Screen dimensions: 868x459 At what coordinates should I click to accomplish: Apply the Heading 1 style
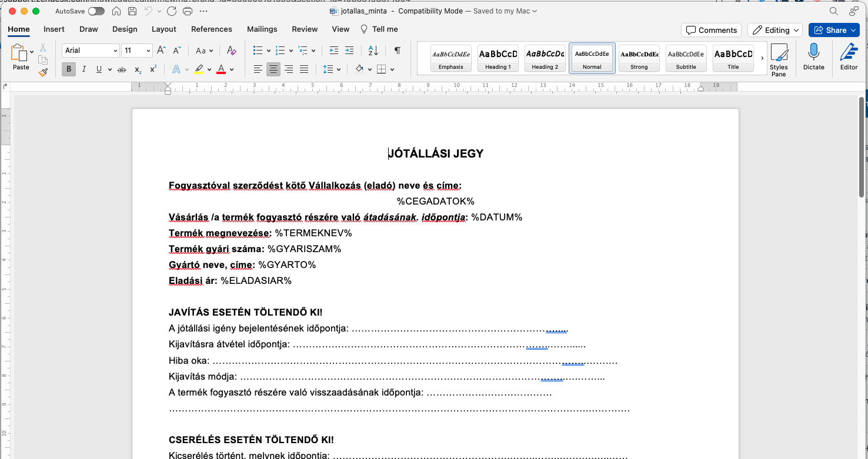[498, 58]
